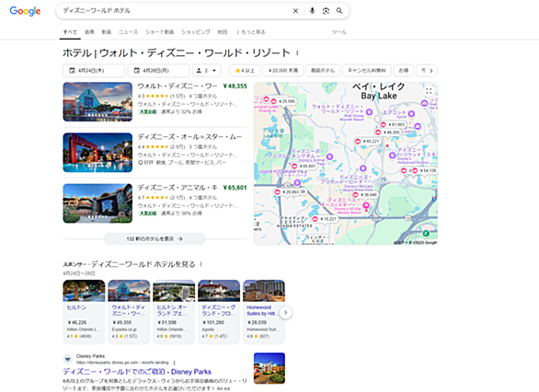The height and width of the screenshot is (392, 539).
Task: Open the ヒルトン ¥46,226 sponsored card
Action: 84,312
